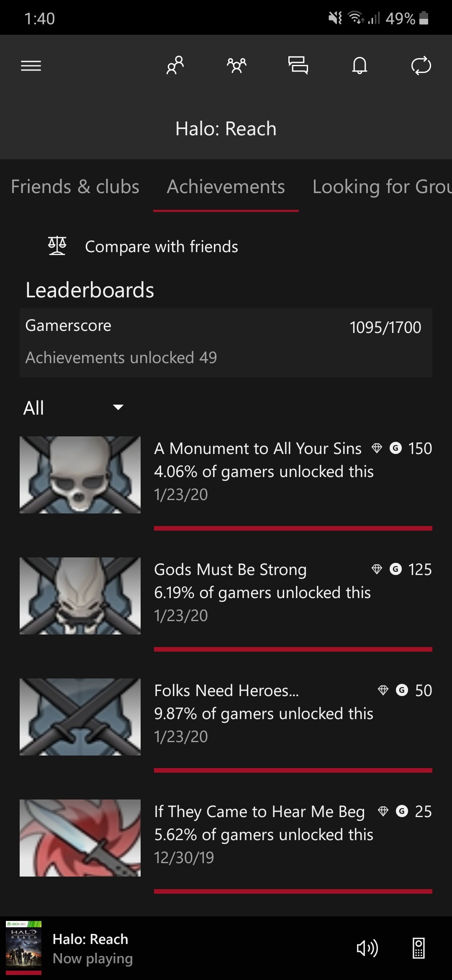
Task: Open the hamburger navigation menu
Action: (x=31, y=66)
